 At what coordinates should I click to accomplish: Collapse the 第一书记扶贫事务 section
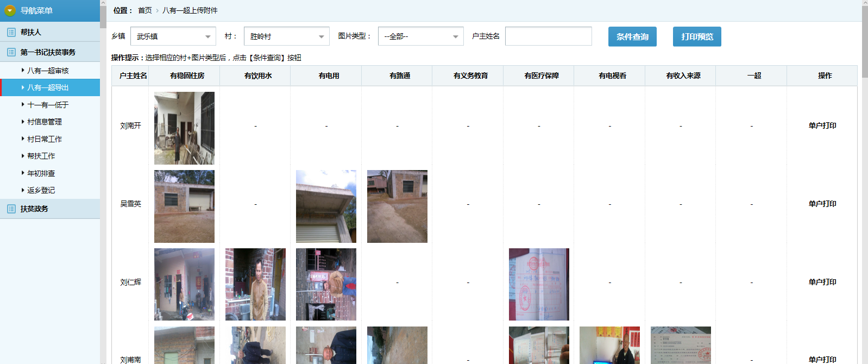tap(50, 52)
